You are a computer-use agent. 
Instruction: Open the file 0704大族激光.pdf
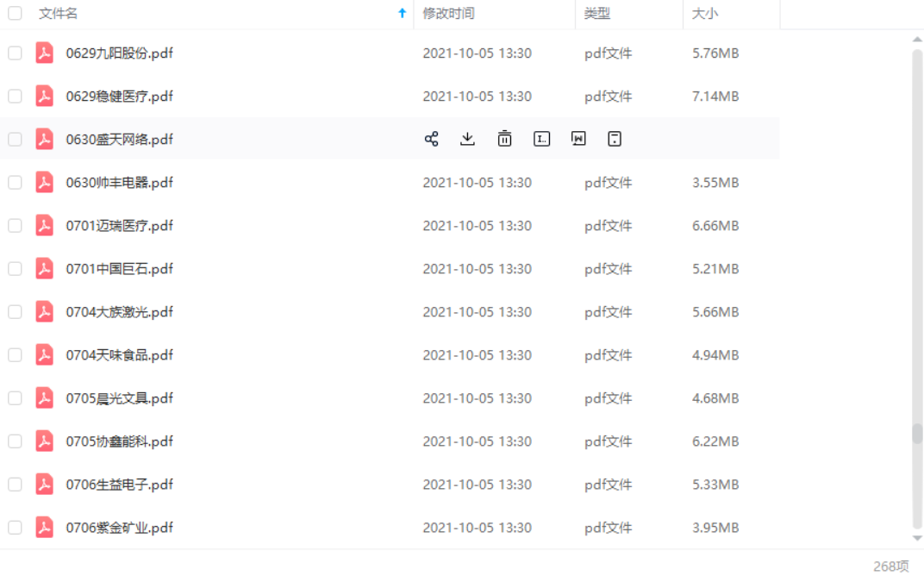120,312
